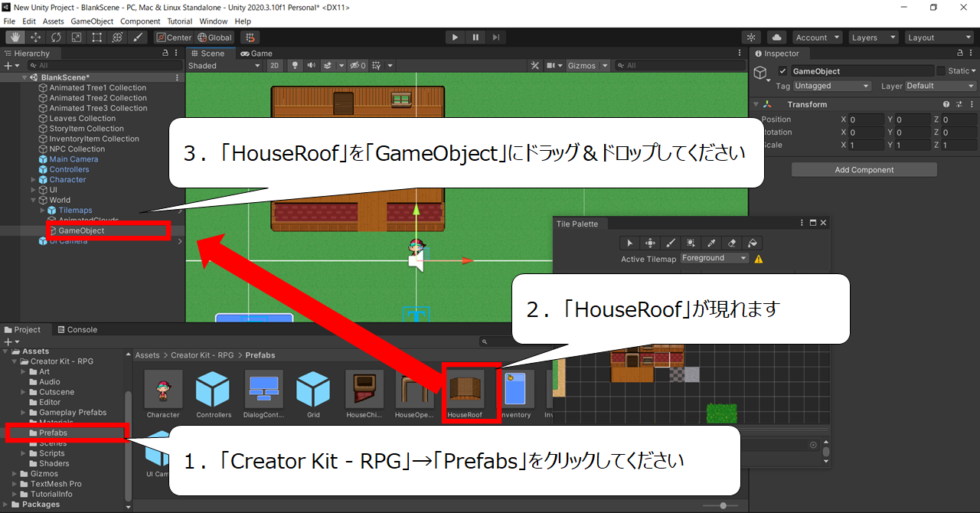The image size is (980, 513).
Task: Open the Layout dropdown
Action: pos(938,38)
